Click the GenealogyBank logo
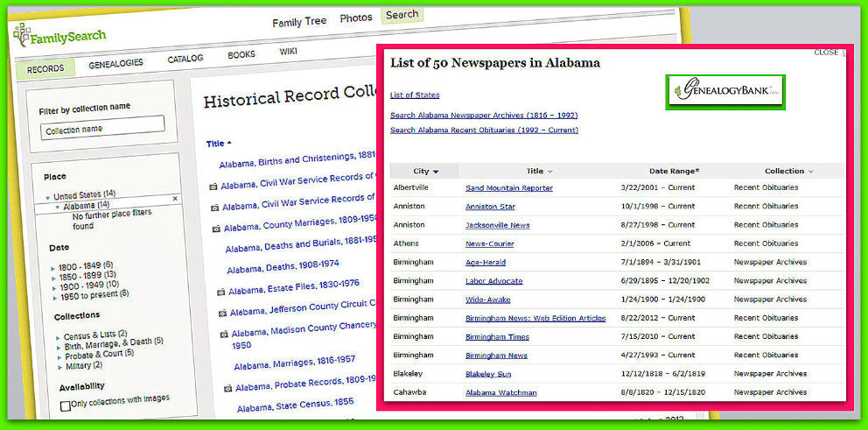The height and width of the screenshot is (430, 868). coord(725,92)
